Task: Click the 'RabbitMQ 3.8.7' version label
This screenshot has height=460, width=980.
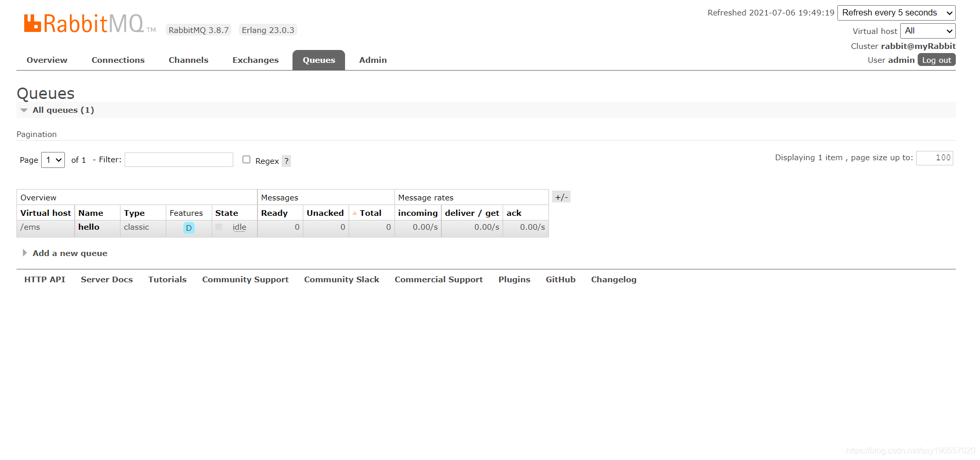Action: point(198,30)
